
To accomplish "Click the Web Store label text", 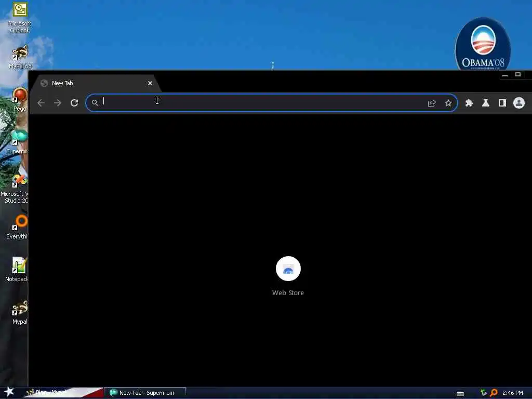I will pyautogui.click(x=288, y=293).
